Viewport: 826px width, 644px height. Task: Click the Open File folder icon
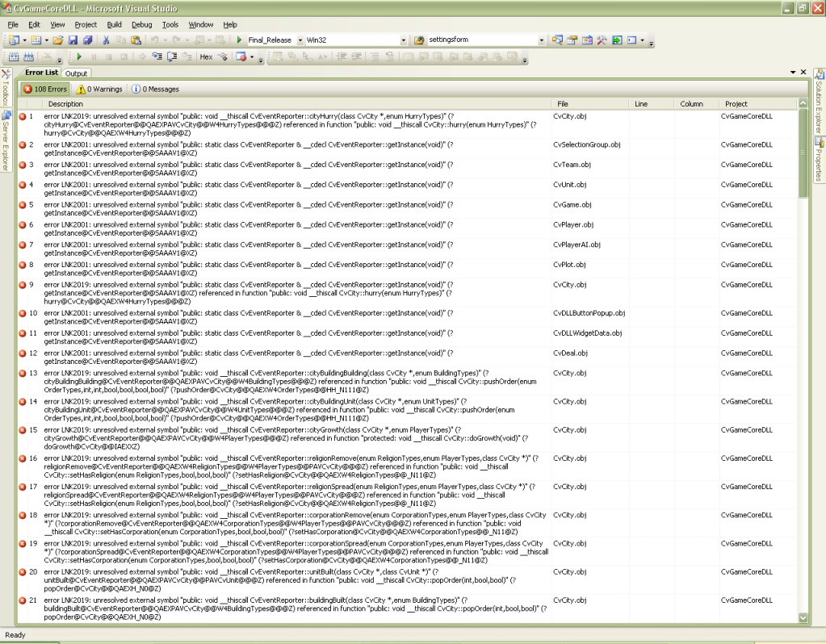[x=58, y=40]
